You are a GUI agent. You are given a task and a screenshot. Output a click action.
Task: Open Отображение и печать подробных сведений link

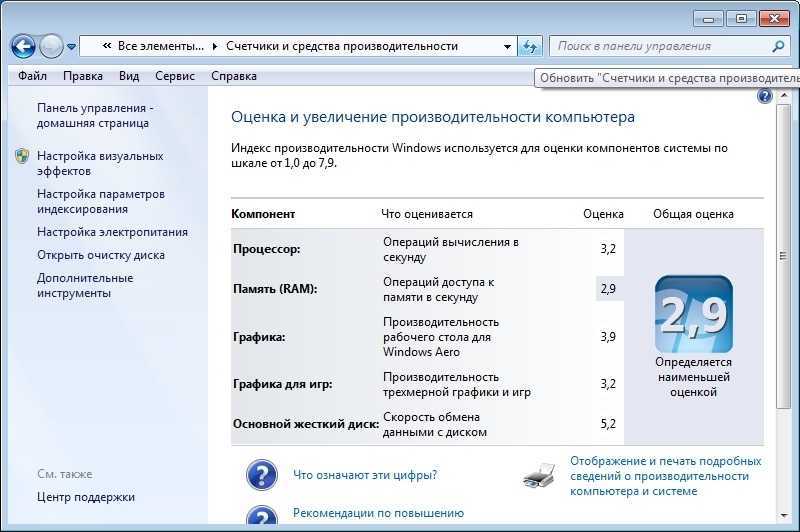tap(665, 476)
